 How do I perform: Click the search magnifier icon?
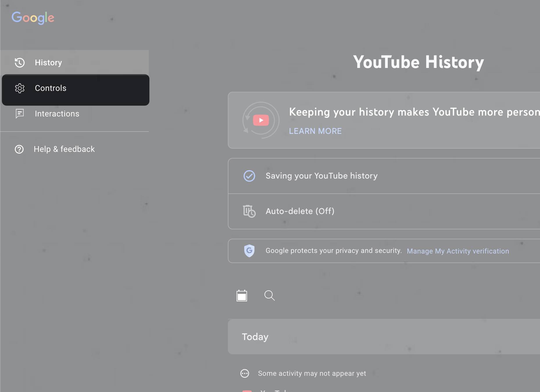pyautogui.click(x=269, y=296)
